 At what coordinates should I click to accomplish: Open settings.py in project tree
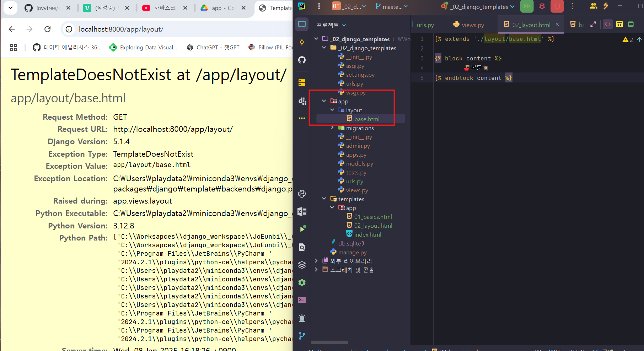360,75
